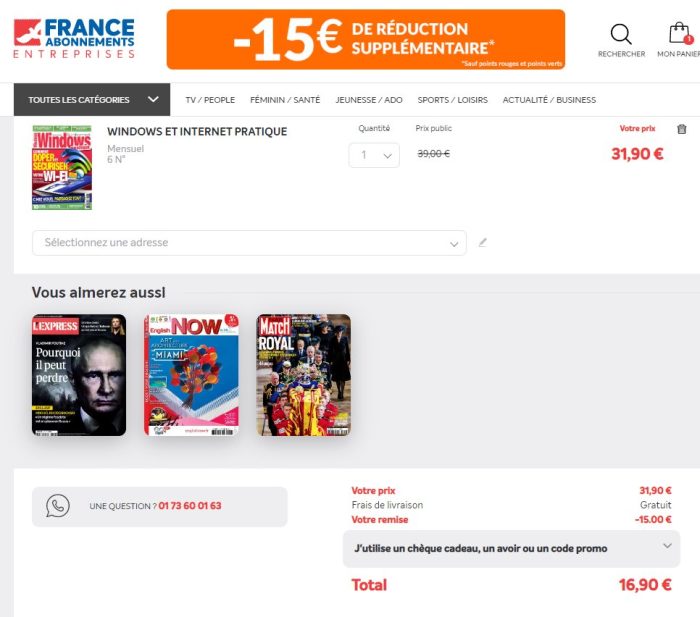Go to TV / People category
Viewport: 700px width, 617px height.
(x=210, y=100)
